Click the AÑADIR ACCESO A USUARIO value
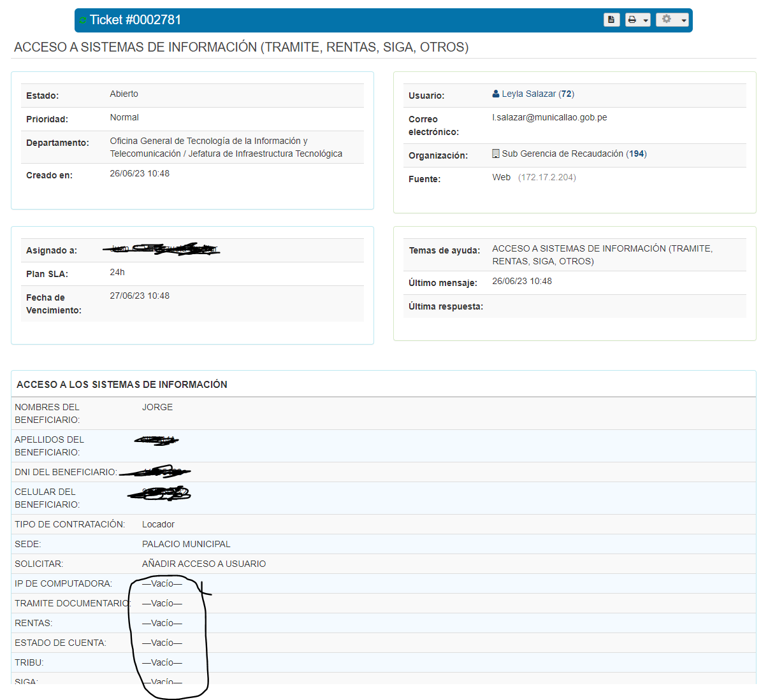The height and width of the screenshot is (700, 775). point(204,564)
